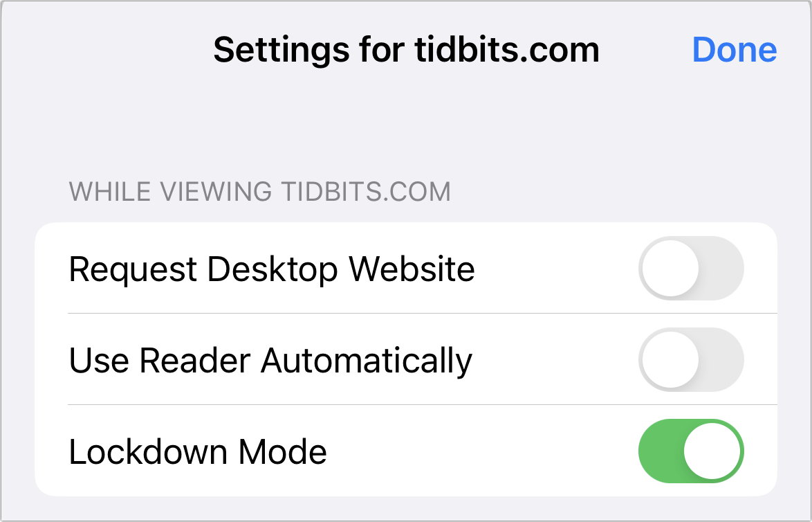Turn on Use Reader Automatically switch
The height and width of the screenshot is (522, 812).
click(692, 359)
